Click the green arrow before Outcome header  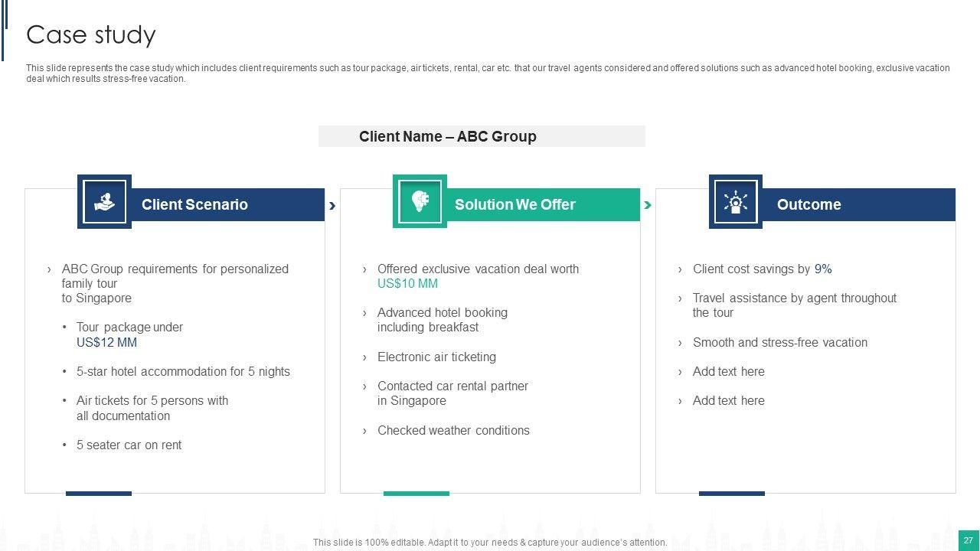click(x=648, y=205)
